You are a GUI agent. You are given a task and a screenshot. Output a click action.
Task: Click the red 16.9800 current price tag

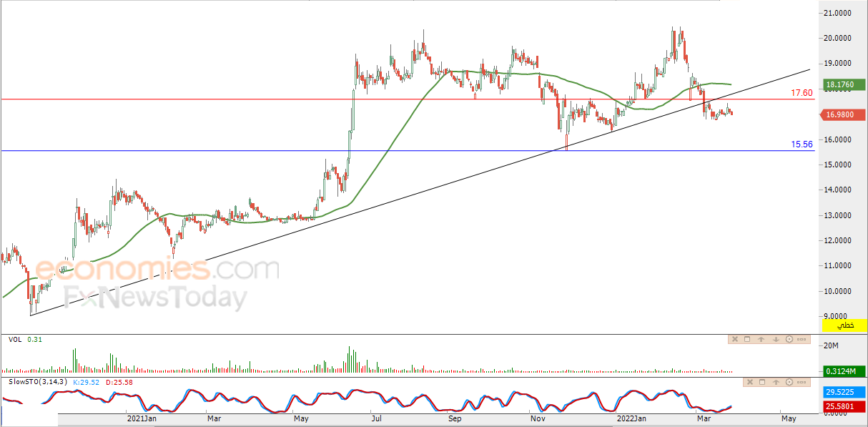click(842, 114)
